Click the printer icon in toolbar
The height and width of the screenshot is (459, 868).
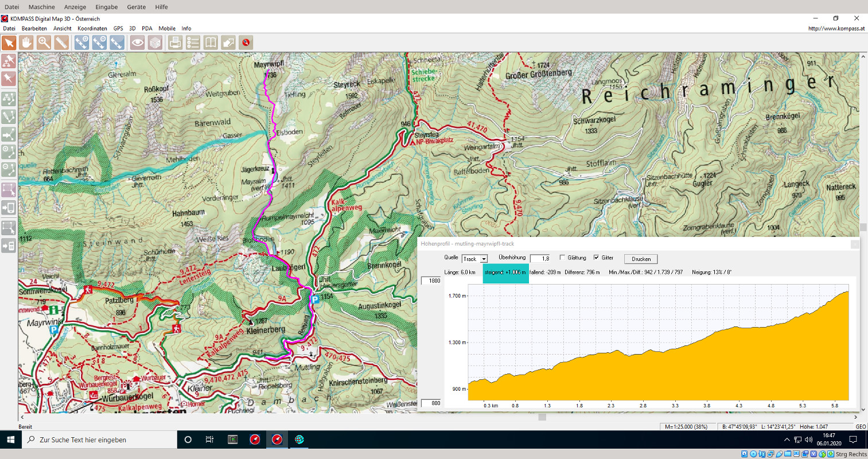175,42
